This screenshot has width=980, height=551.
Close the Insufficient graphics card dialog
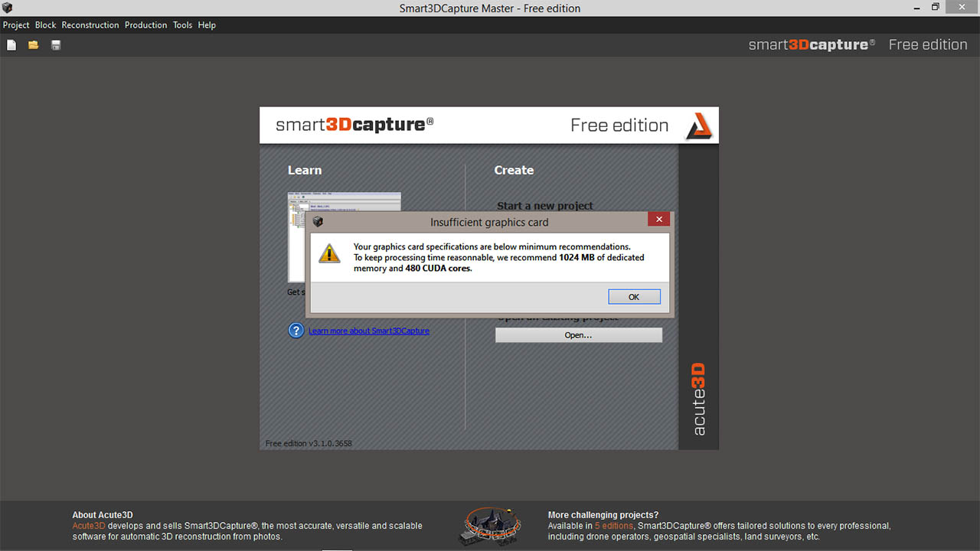(658, 220)
